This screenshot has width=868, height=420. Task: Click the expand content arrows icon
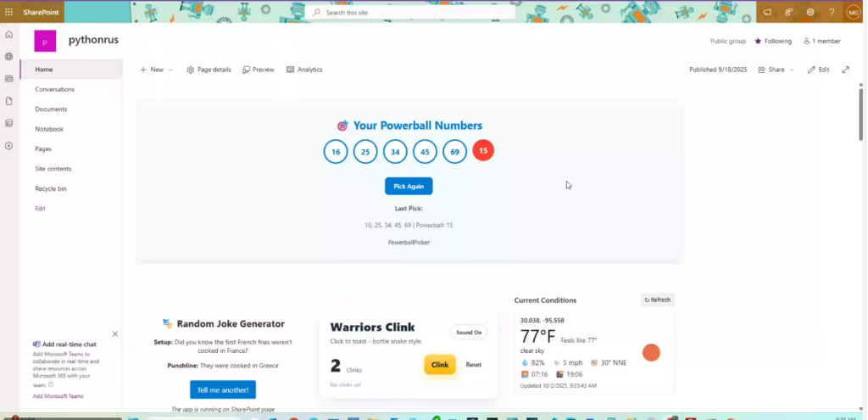tap(845, 70)
